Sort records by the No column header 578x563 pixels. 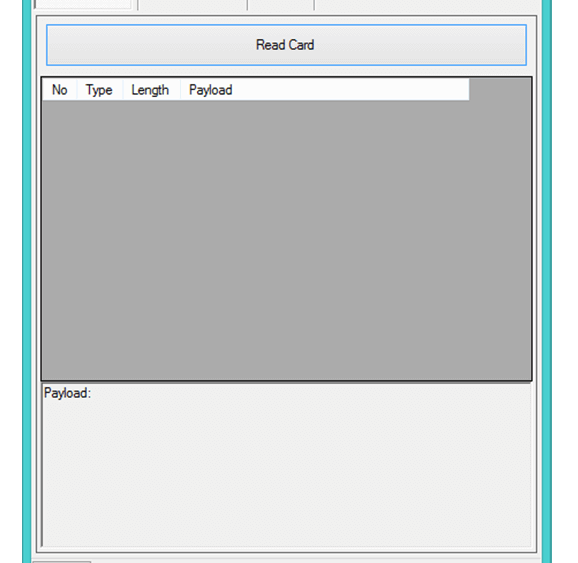pyautogui.click(x=60, y=90)
